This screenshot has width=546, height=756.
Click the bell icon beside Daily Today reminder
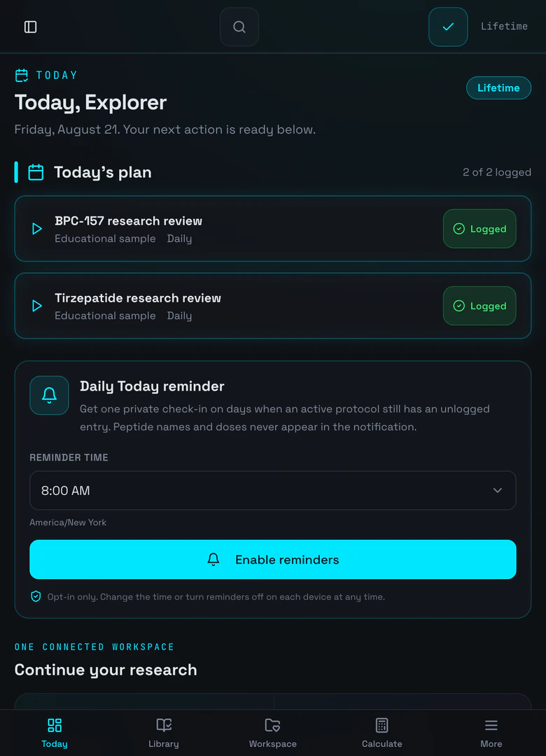(49, 395)
